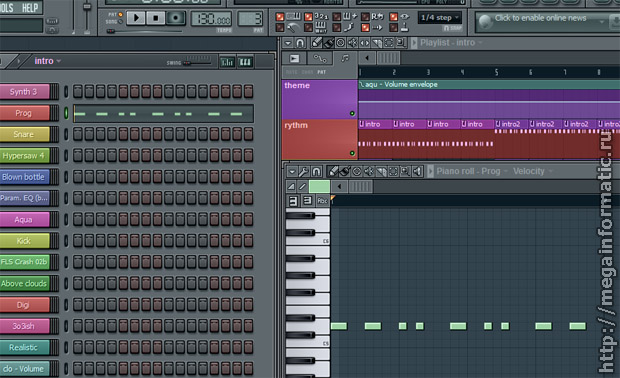Select the Piano roll zoom tool

click(x=405, y=171)
